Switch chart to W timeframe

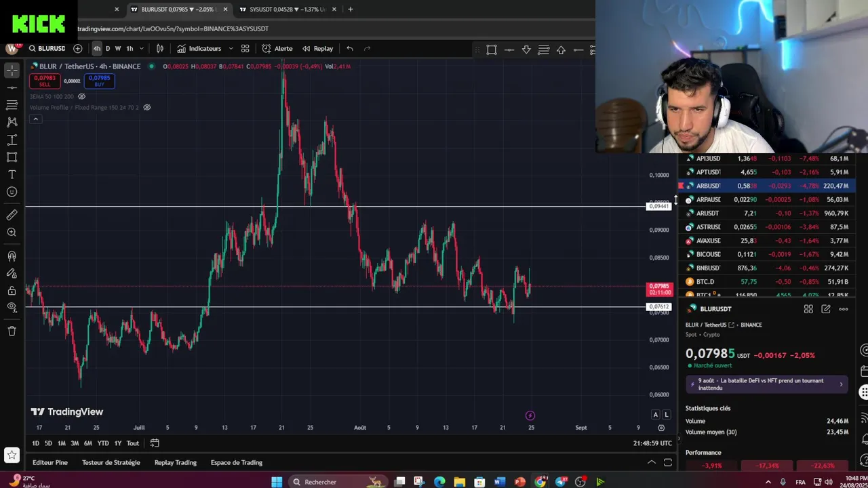(118, 48)
